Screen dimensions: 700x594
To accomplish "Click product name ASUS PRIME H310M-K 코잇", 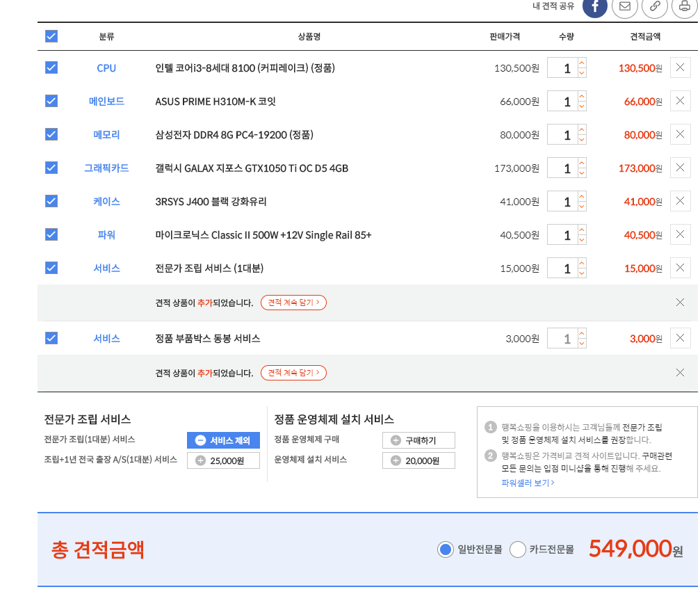I will (x=215, y=102).
